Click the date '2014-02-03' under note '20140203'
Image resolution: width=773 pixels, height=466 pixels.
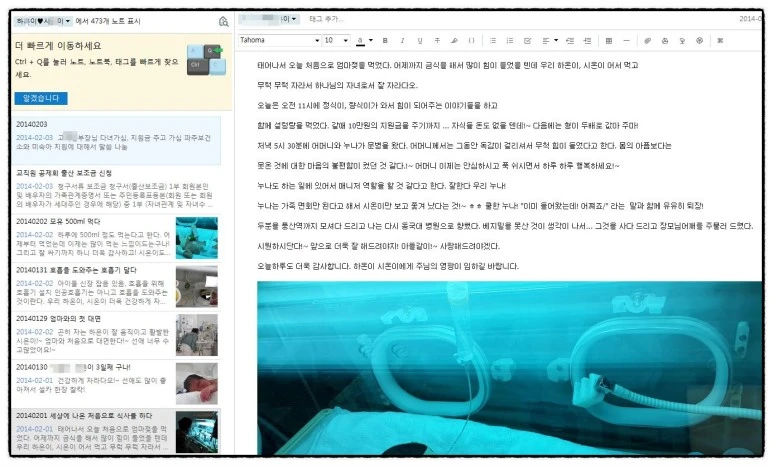35,138
